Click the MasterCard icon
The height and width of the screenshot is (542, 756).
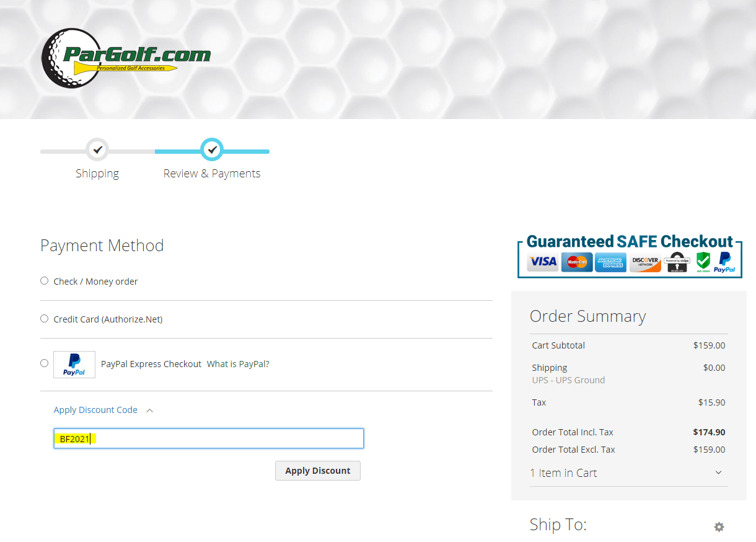[577, 262]
